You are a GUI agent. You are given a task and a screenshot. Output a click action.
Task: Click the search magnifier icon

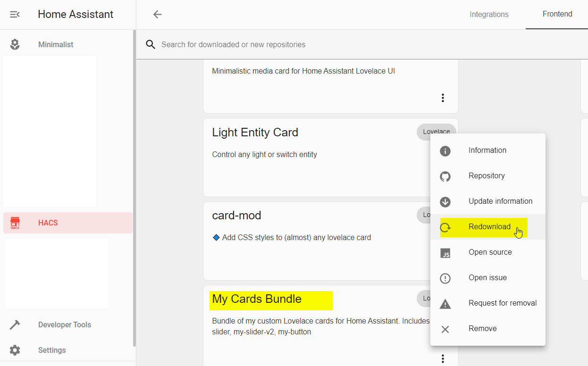[x=151, y=44]
